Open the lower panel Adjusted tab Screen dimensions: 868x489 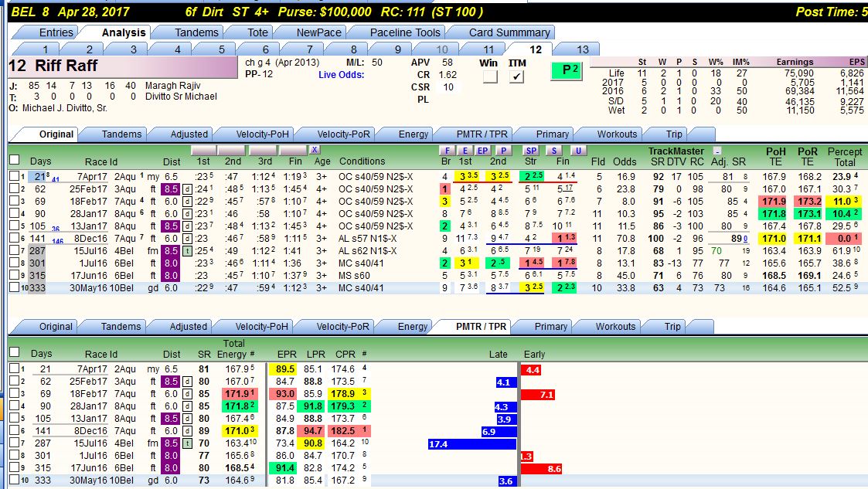(189, 326)
